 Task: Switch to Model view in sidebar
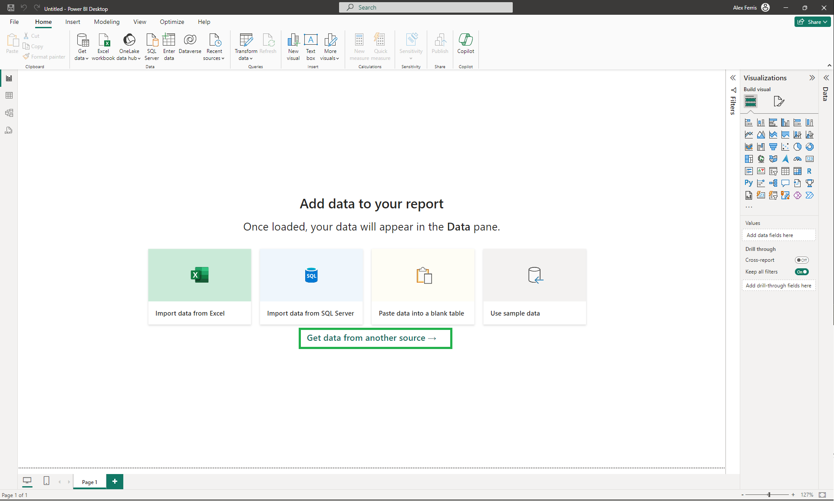point(9,113)
